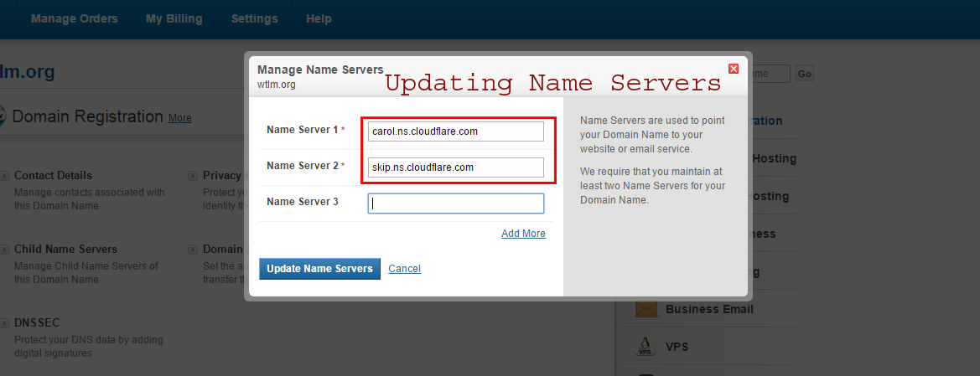This screenshot has height=376, width=980.
Task: Close the Manage Name Servers dialog
Action: [734, 69]
